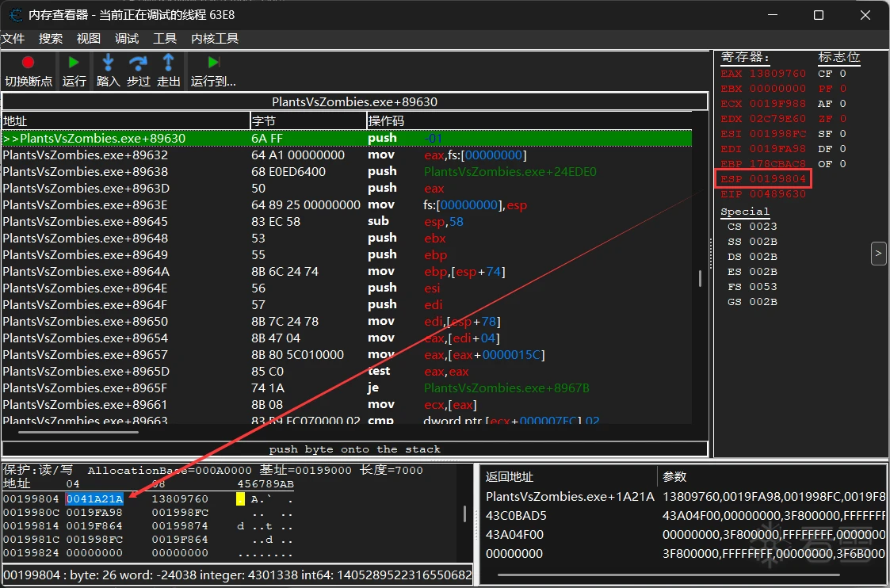Click the green Run arrow icon
Screen dimensions: 890x588
click(x=74, y=63)
